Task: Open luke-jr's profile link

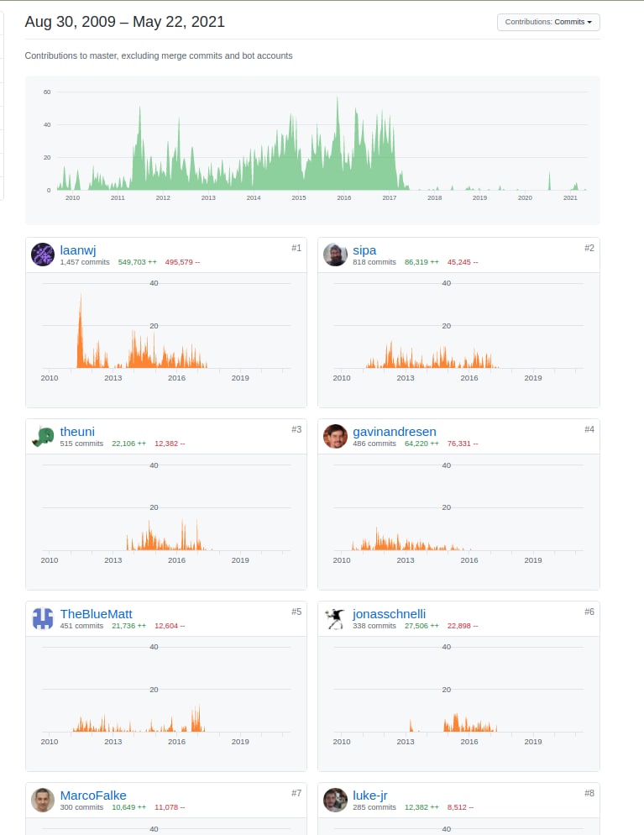Action: [370, 796]
